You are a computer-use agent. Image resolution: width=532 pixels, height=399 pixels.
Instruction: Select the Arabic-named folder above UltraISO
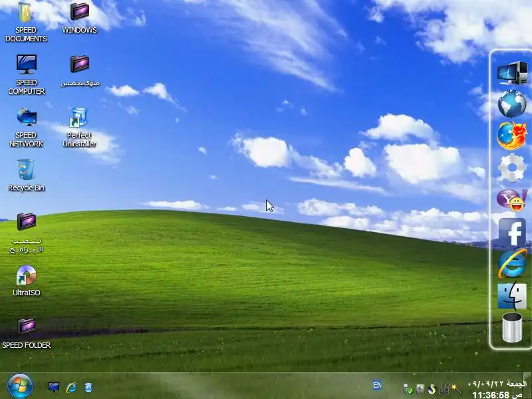pyautogui.click(x=26, y=233)
